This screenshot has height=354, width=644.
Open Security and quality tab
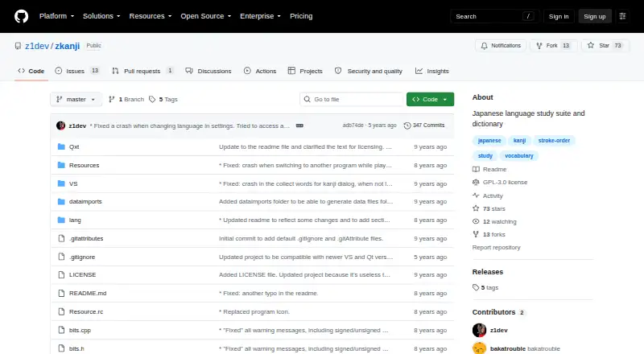[369, 71]
